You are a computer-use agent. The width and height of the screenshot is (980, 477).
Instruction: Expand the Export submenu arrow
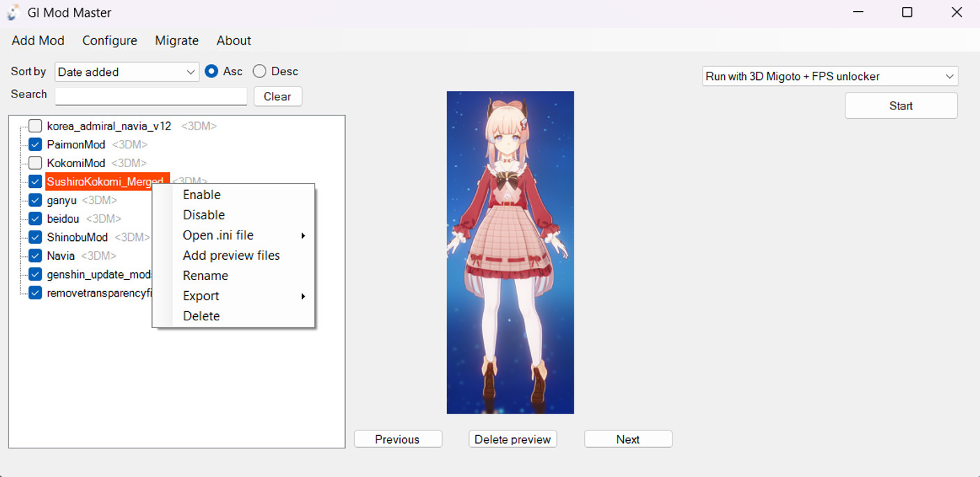coord(303,297)
